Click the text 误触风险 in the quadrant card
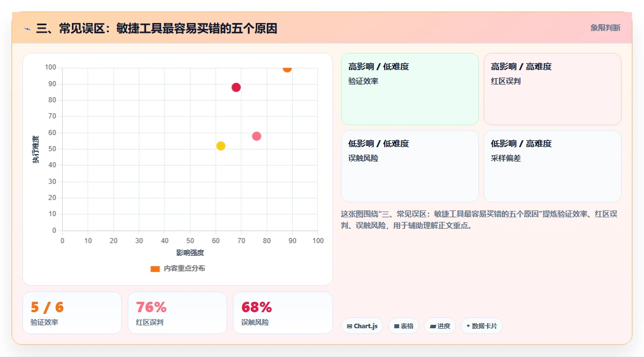The width and height of the screenshot is (644, 357). [x=363, y=158]
